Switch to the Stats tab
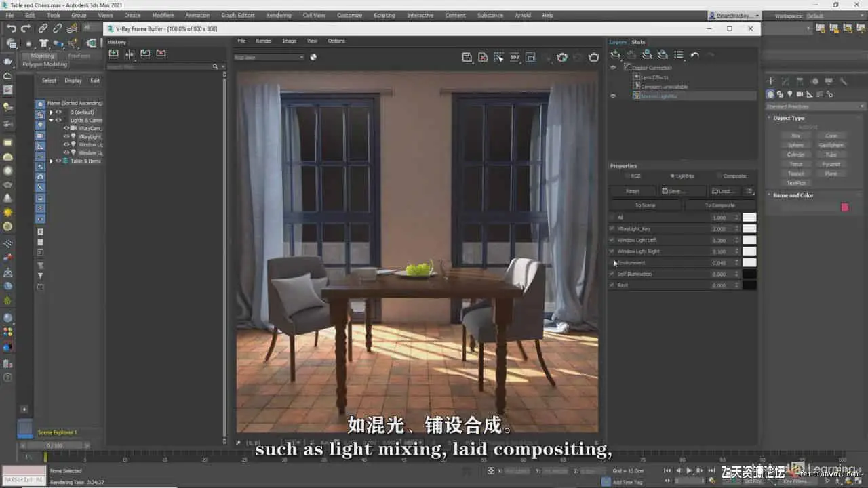 click(x=638, y=42)
